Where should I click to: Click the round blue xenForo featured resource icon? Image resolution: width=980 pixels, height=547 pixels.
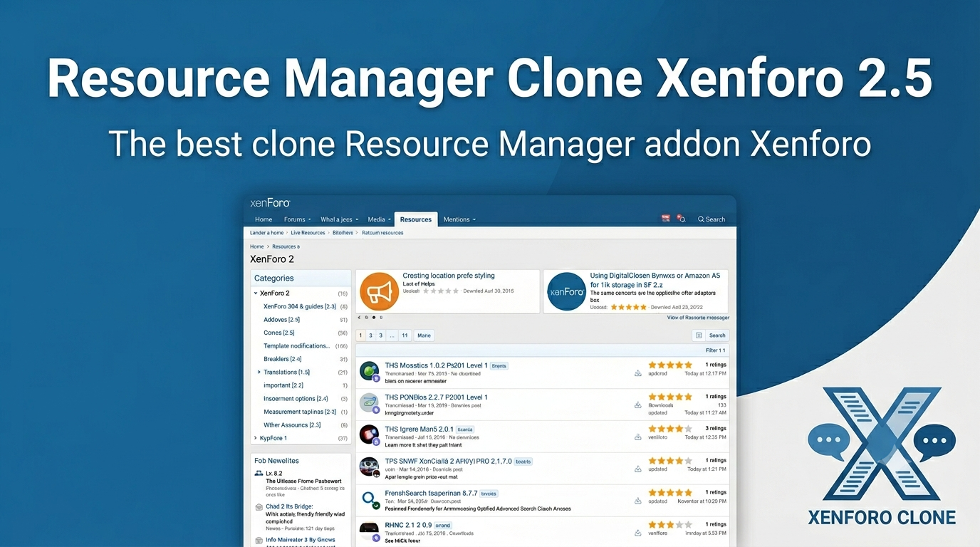tap(566, 291)
